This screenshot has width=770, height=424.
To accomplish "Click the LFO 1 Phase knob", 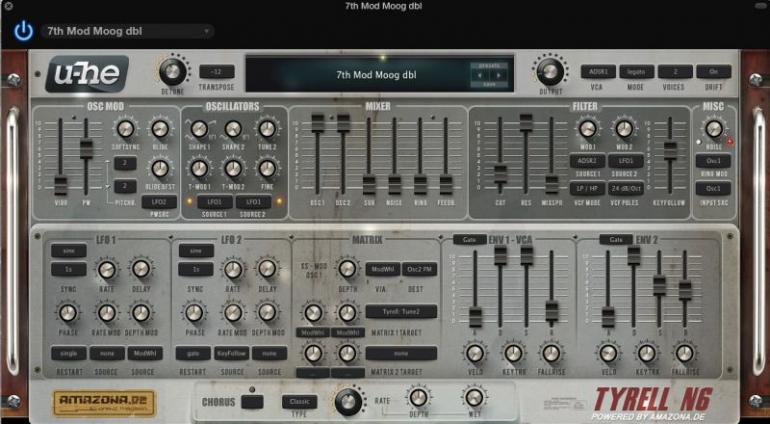I will (x=68, y=312).
